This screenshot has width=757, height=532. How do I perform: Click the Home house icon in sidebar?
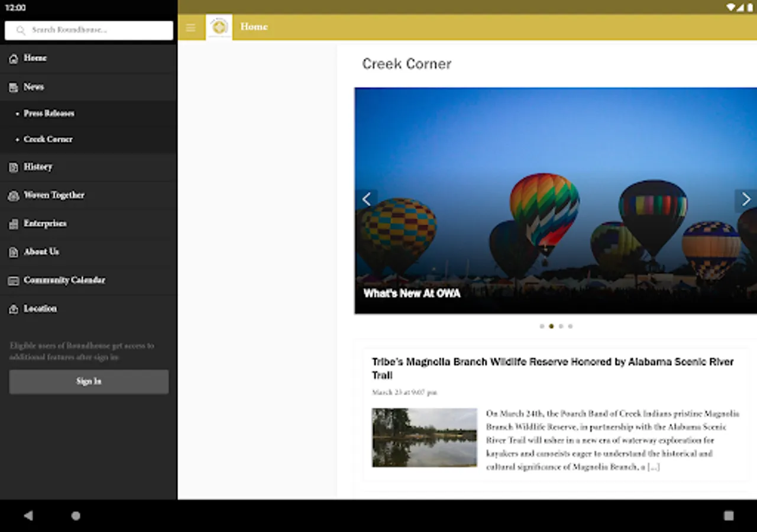pyautogui.click(x=13, y=59)
